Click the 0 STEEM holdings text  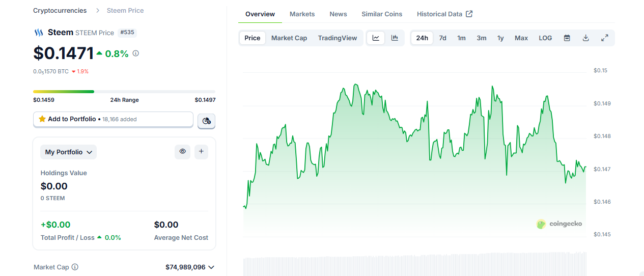[53, 198]
